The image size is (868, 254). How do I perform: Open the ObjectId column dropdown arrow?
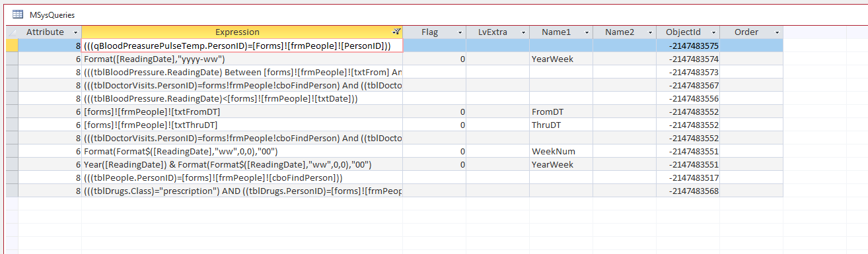713,32
